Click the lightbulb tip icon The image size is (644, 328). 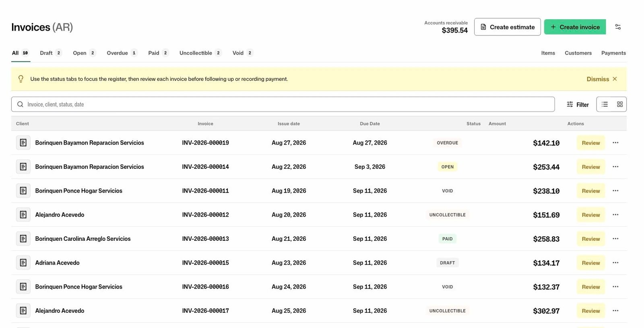(x=21, y=79)
